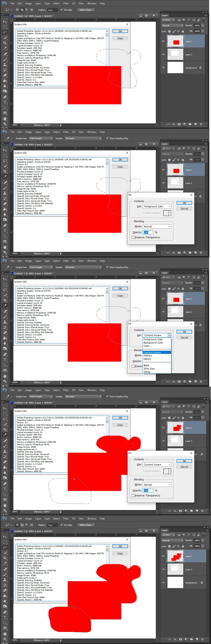This screenshot has width=211, height=644.
Task: Choose 50% Gray from the open Use list
Action: click(149, 369)
